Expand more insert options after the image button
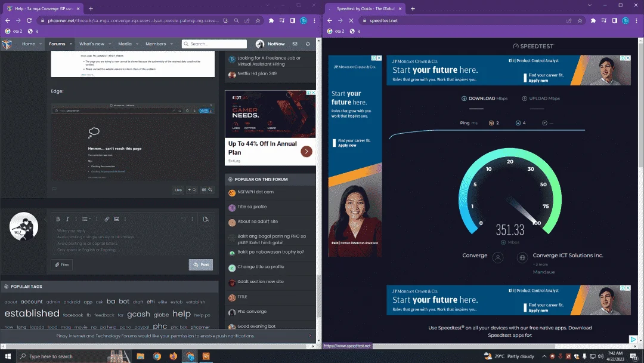644x363 pixels. (x=125, y=219)
